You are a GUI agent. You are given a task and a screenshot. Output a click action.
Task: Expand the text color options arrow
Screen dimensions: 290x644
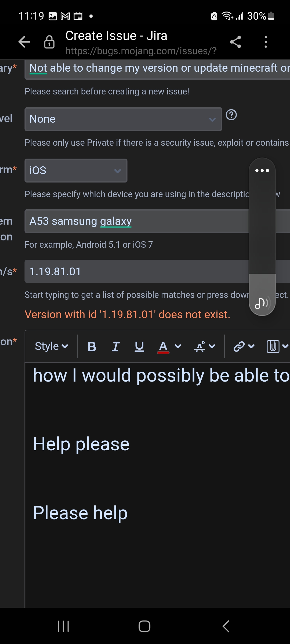[178, 346]
